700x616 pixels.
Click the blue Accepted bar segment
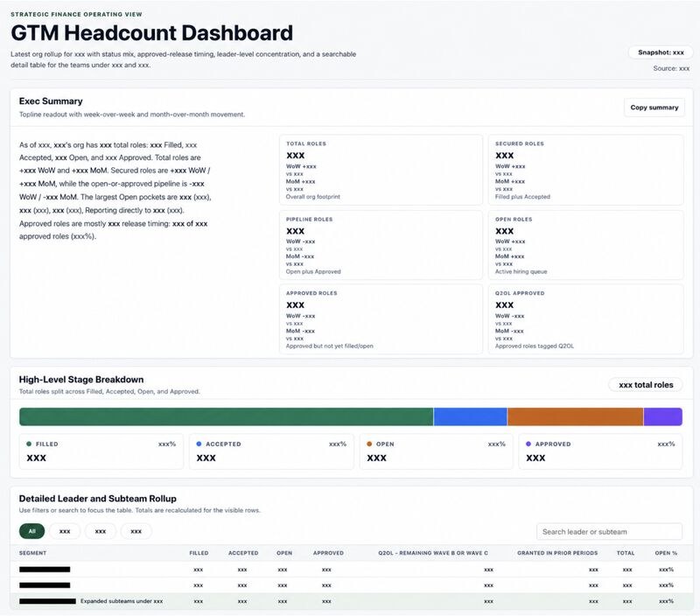pos(471,416)
